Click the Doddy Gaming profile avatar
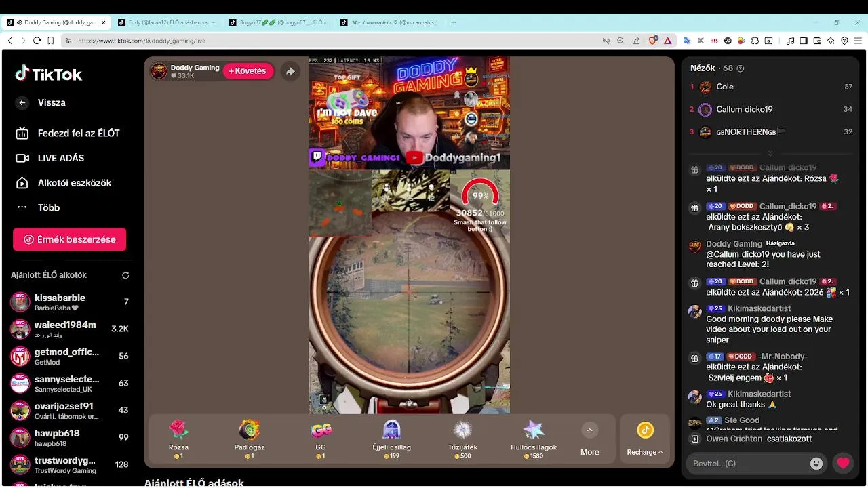The width and height of the screenshot is (868, 488). click(x=159, y=71)
